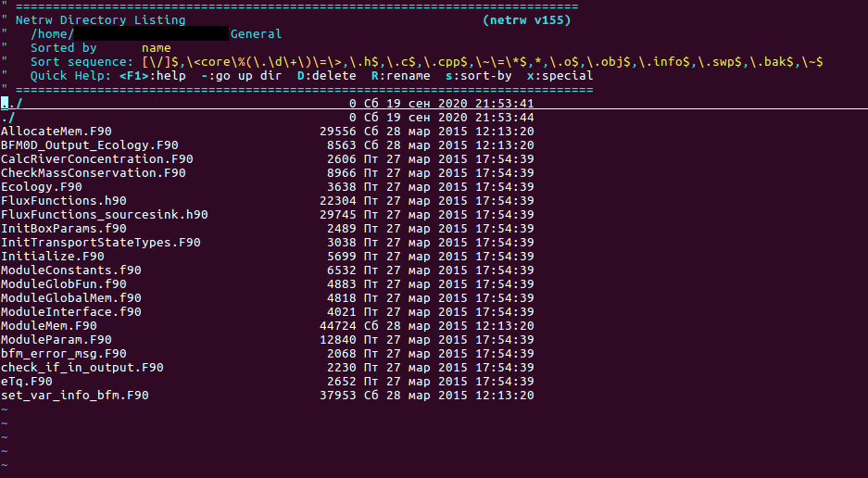The image size is (868, 478).
Task: Click size 29556 of AllocateMem.F90
Action: [338, 132]
